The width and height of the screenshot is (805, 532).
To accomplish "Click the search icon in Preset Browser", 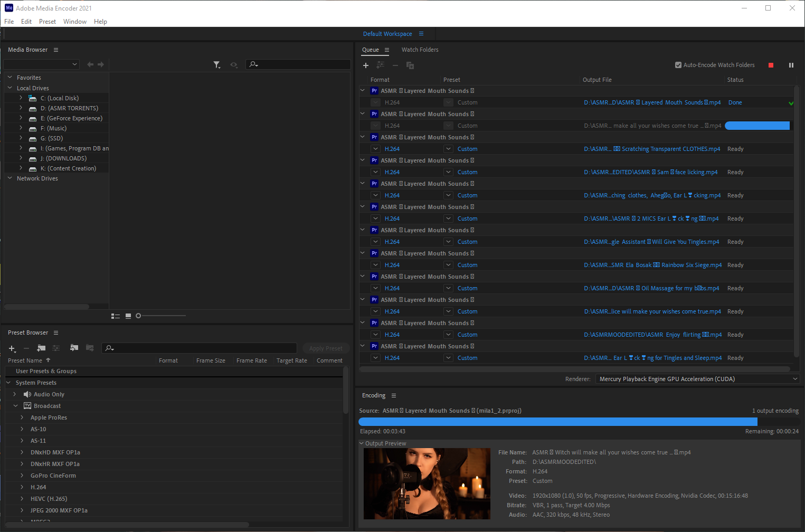I will tap(109, 348).
